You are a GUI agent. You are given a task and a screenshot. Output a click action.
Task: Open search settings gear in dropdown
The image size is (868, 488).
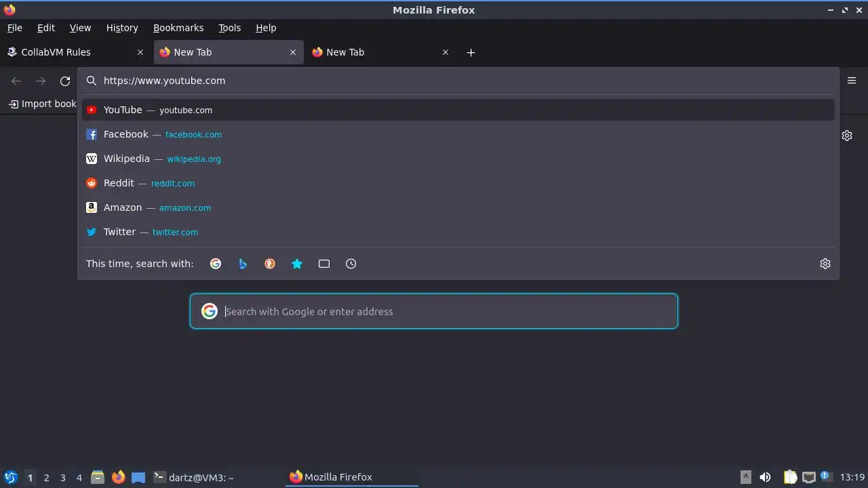(x=825, y=264)
